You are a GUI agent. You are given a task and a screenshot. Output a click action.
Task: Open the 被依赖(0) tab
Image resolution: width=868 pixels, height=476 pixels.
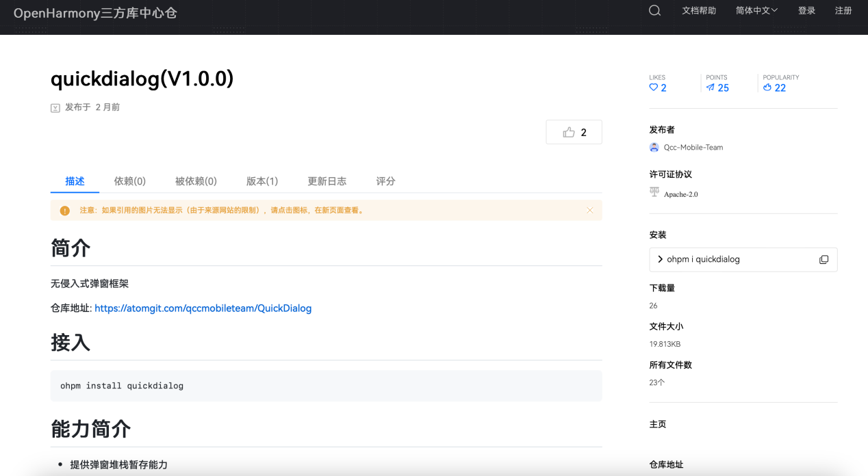tap(197, 181)
